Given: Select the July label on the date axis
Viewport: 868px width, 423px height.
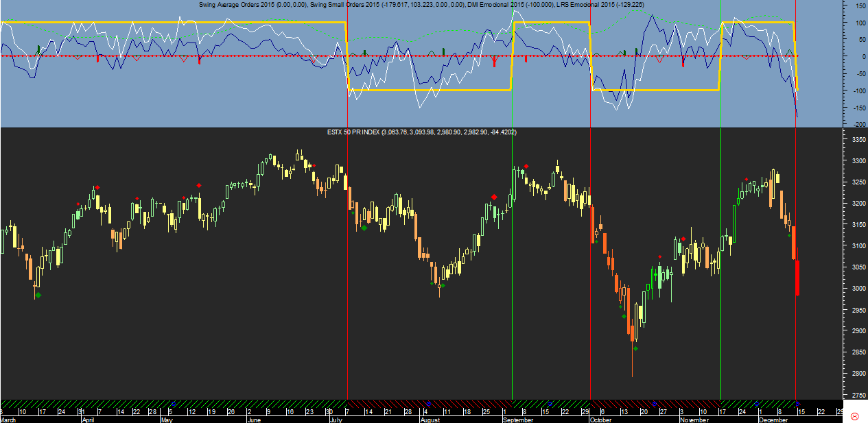Looking at the screenshot, I should click(336, 420).
